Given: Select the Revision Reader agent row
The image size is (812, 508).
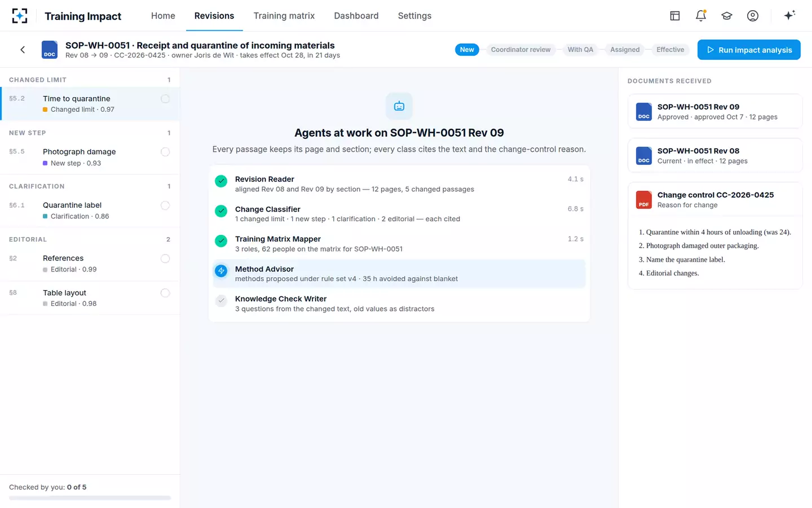Looking at the screenshot, I should pyautogui.click(x=399, y=184).
